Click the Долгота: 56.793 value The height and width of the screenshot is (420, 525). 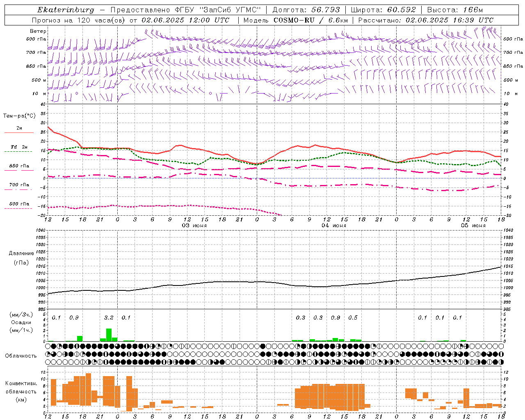pos(306,10)
